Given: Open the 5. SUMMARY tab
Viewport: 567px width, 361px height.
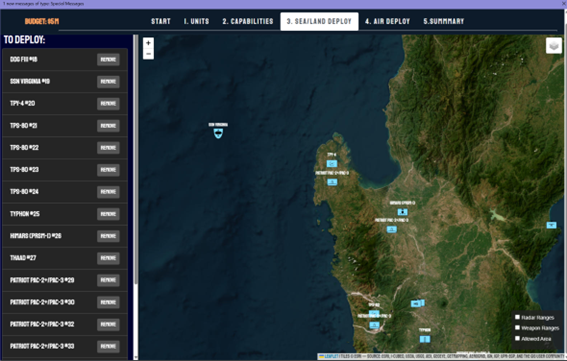Looking at the screenshot, I should 444,21.
